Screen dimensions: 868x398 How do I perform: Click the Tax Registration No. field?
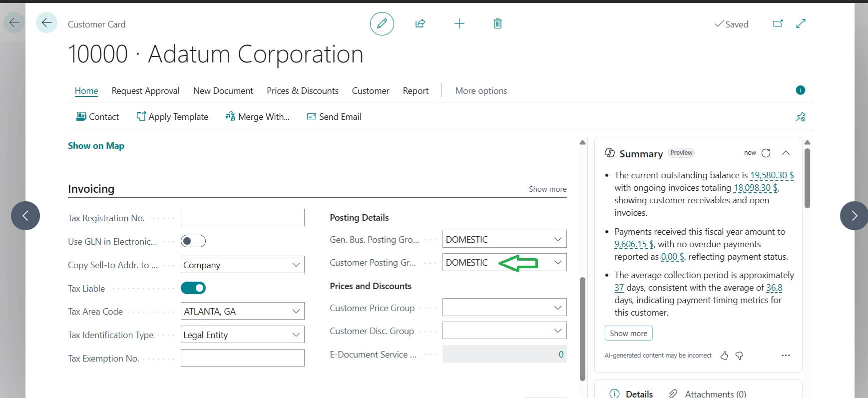(x=242, y=218)
